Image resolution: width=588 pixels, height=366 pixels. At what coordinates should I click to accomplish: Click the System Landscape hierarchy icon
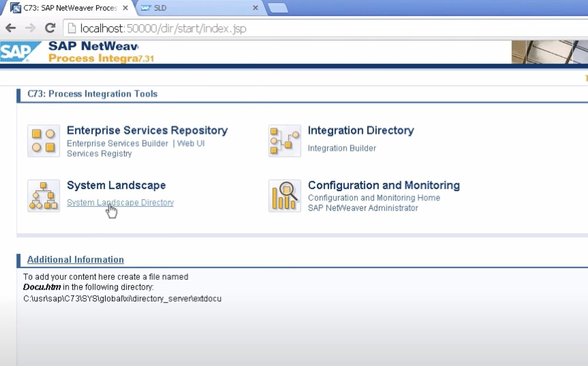[x=44, y=196]
